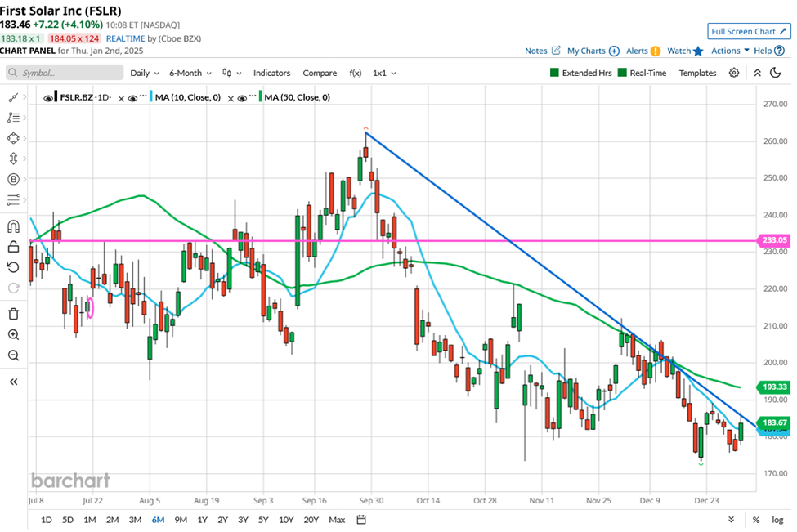The image size is (797, 532).
Task: Select the Zoom In magnifier tool
Action: [13, 334]
